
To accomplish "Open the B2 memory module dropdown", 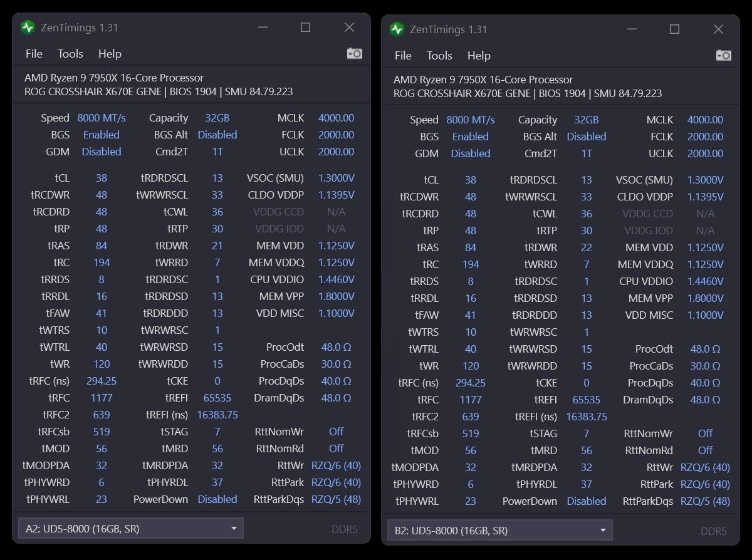I will (499, 531).
